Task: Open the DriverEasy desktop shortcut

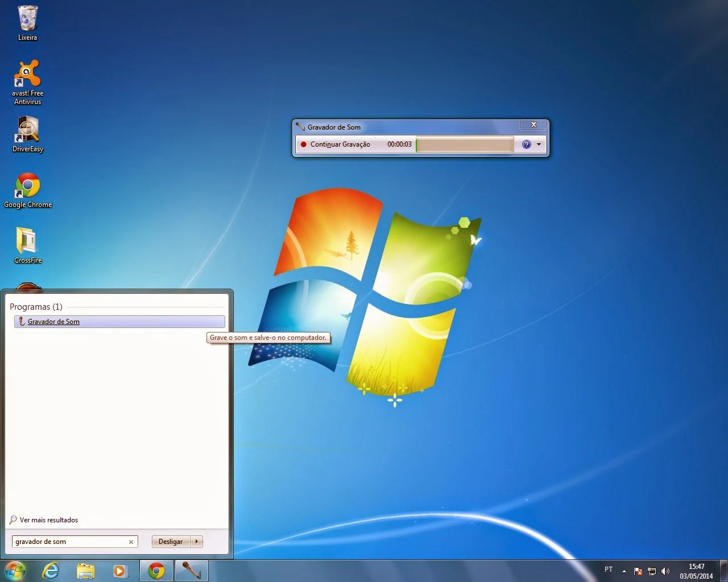Action: (x=27, y=134)
